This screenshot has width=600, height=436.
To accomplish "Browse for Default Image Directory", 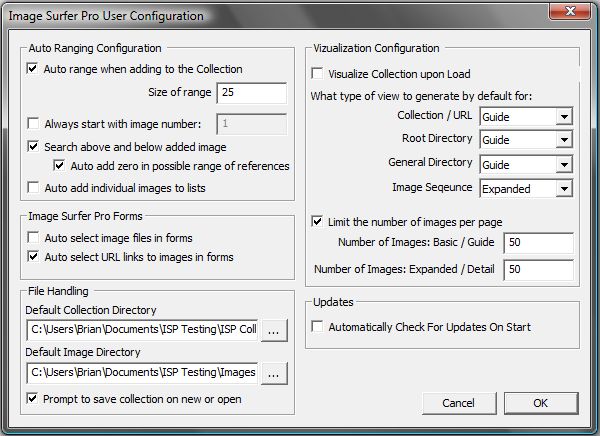I will tap(274, 373).
